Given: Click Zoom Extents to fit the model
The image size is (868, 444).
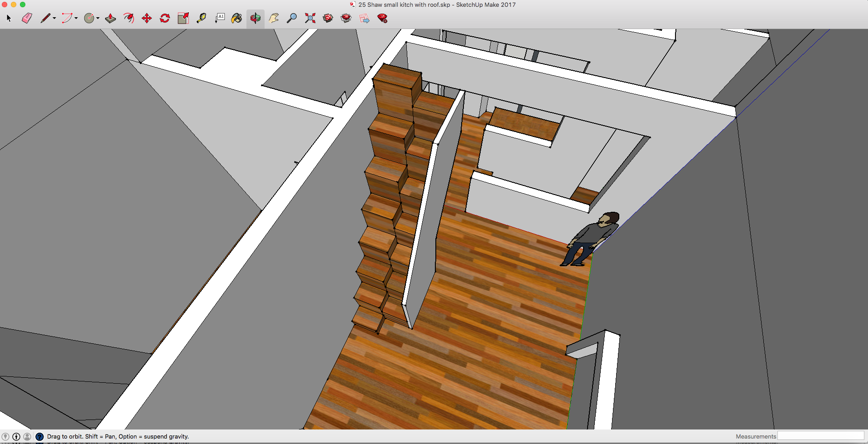Looking at the screenshot, I should point(309,18).
